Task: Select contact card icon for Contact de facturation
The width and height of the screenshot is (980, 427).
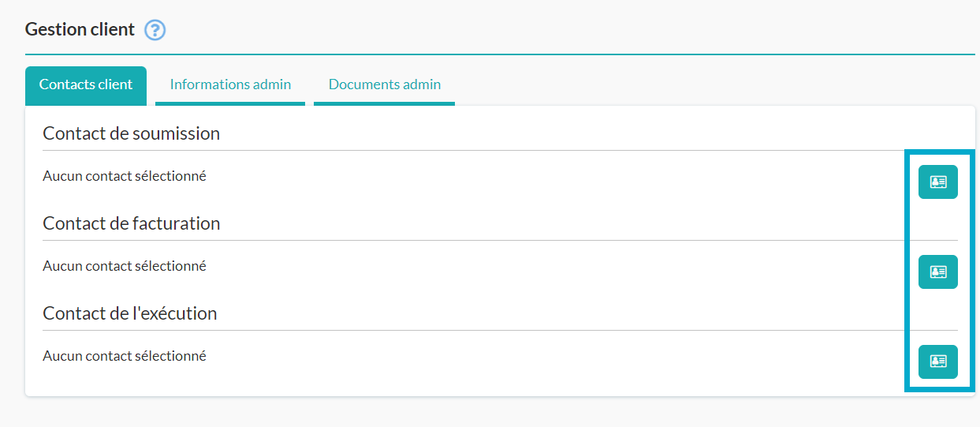Action: click(938, 272)
